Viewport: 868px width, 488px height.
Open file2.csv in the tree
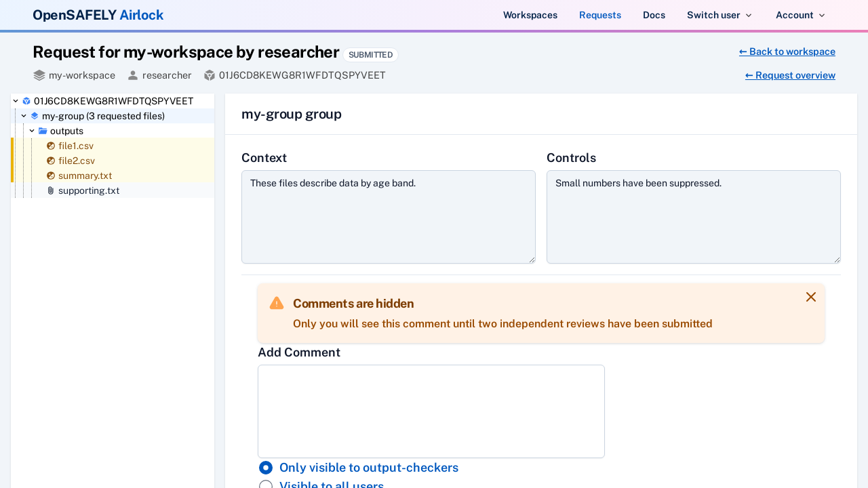pos(77,161)
